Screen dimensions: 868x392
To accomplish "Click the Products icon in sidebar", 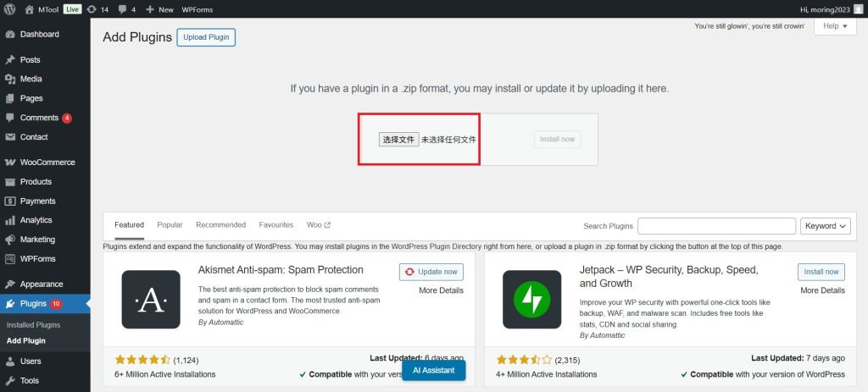I will [10, 182].
